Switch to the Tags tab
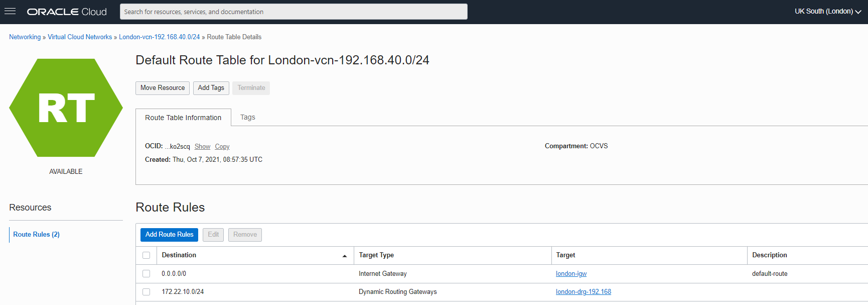Image resolution: width=868 pixels, height=305 pixels. (248, 117)
